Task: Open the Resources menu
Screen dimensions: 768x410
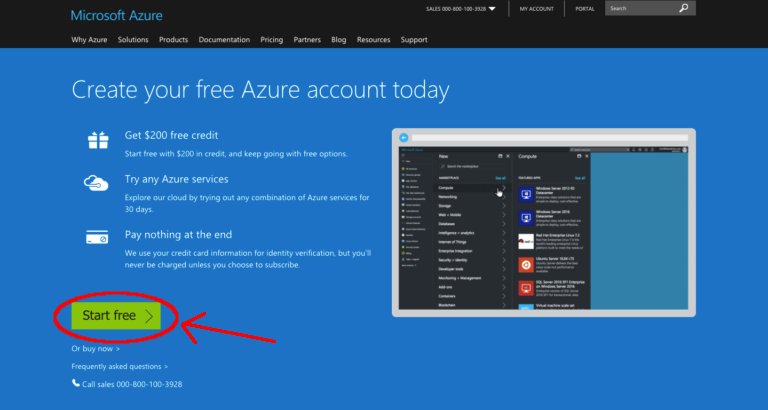Action: [x=373, y=40]
